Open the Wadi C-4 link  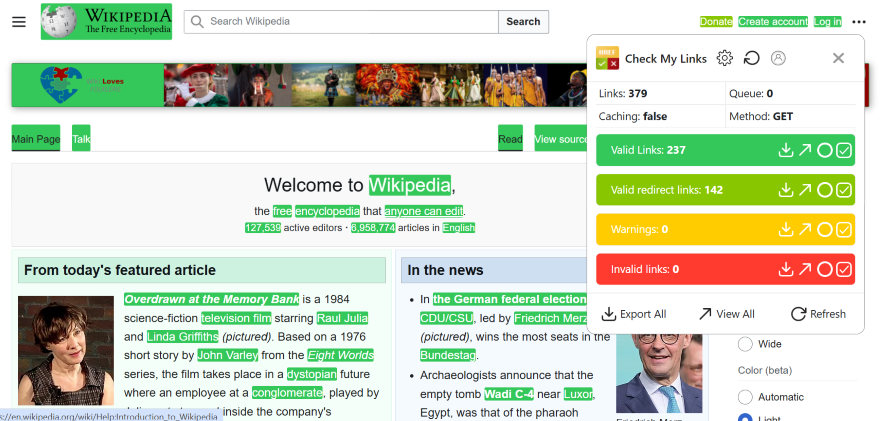[510, 394]
